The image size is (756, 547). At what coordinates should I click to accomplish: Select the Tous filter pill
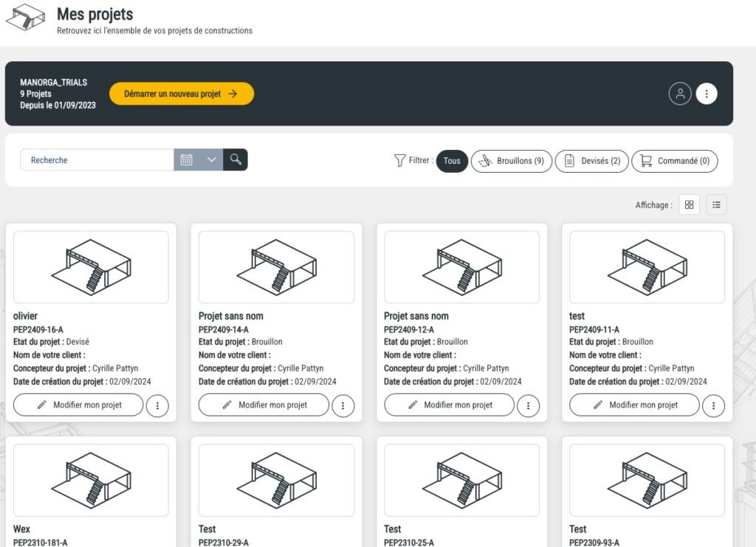(x=451, y=160)
